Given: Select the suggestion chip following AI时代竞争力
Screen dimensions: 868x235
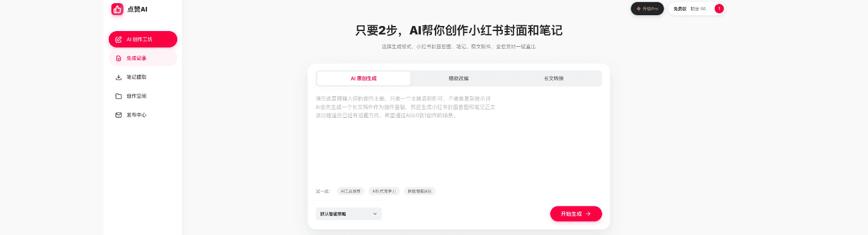Looking at the screenshot, I should [x=420, y=191].
